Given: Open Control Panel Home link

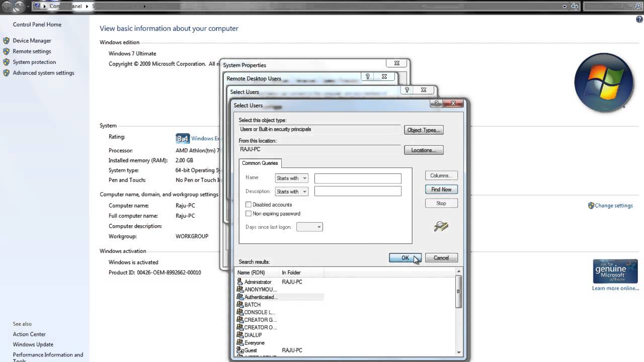Looking at the screenshot, I should tap(37, 25).
